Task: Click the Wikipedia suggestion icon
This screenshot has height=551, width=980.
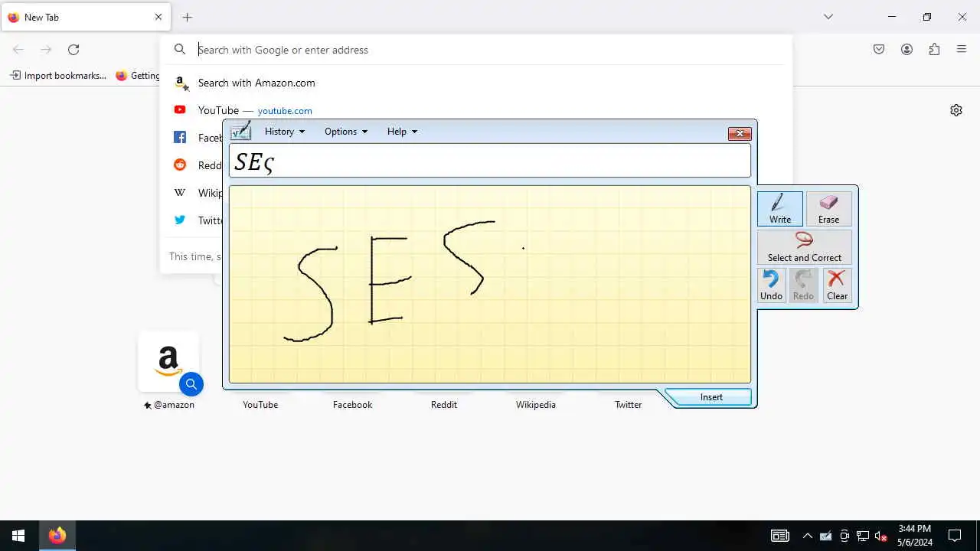Action: [180, 193]
